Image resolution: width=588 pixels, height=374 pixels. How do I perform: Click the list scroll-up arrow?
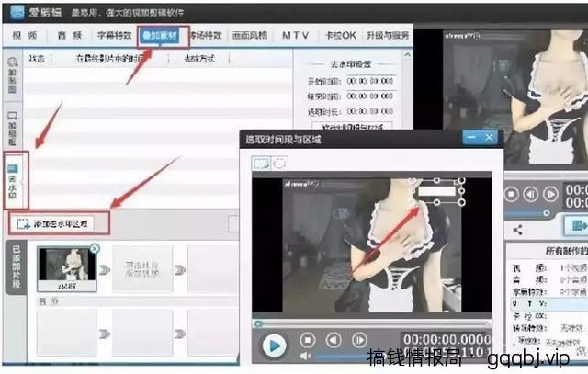pyautogui.click(x=408, y=55)
